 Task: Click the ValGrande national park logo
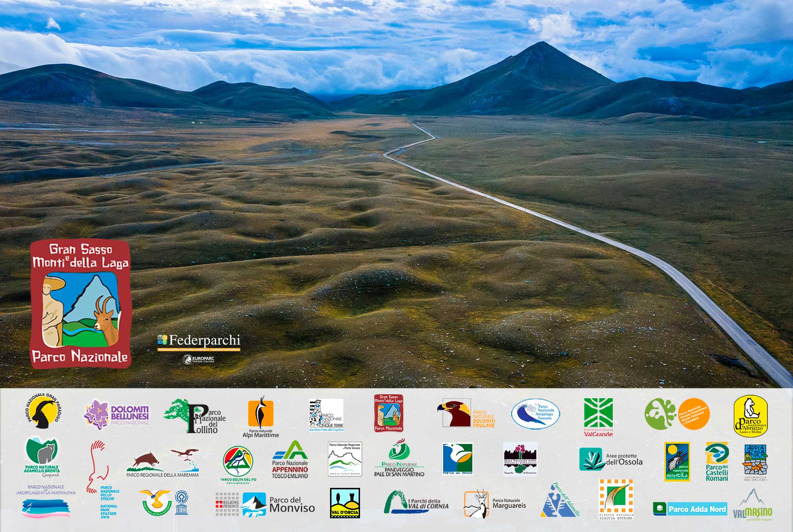point(599,417)
